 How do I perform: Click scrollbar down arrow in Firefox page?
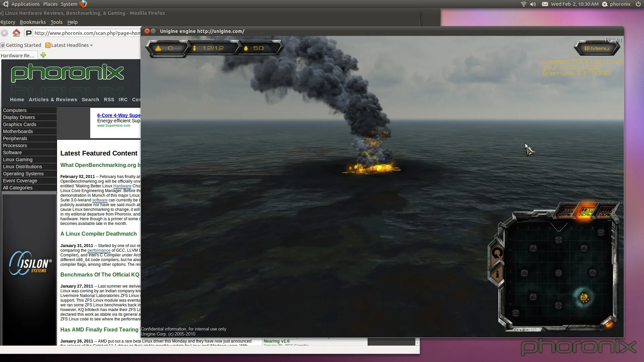click(x=417, y=343)
